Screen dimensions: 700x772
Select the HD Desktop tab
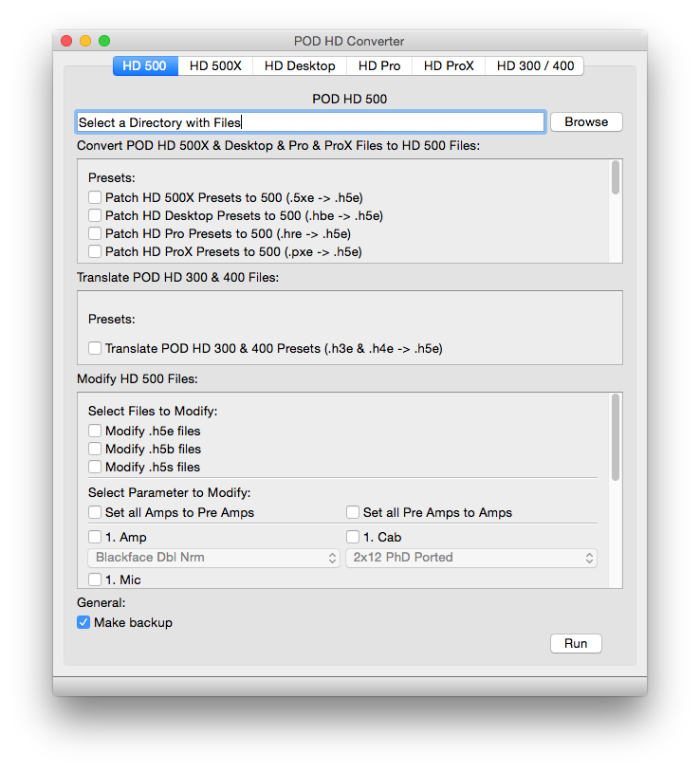click(x=300, y=66)
